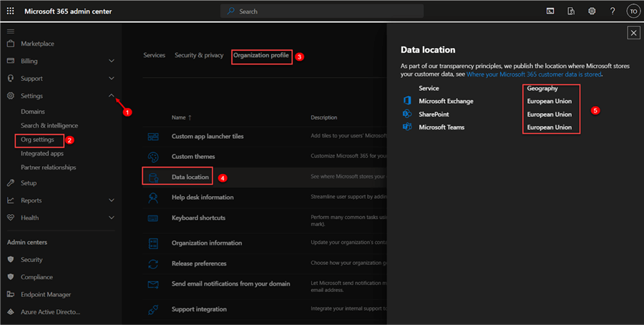This screenshot has width=644, height=325.
Task: Click European Union for Microsoft Teams
Action: 550,127
